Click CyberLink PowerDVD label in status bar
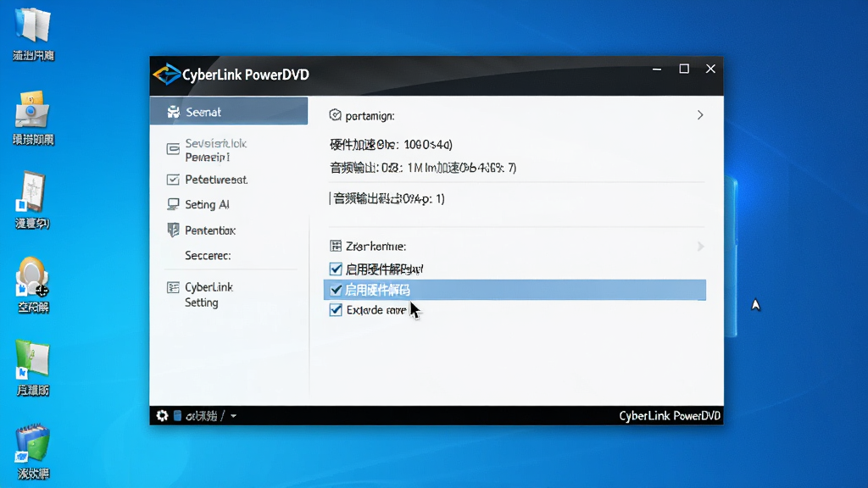Viewport: 868px width, 488px height. tap(670, 416)
